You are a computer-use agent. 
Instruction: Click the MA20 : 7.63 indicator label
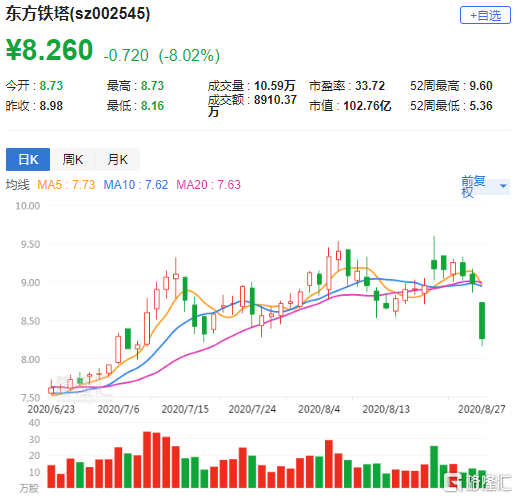tap(208, 185)
